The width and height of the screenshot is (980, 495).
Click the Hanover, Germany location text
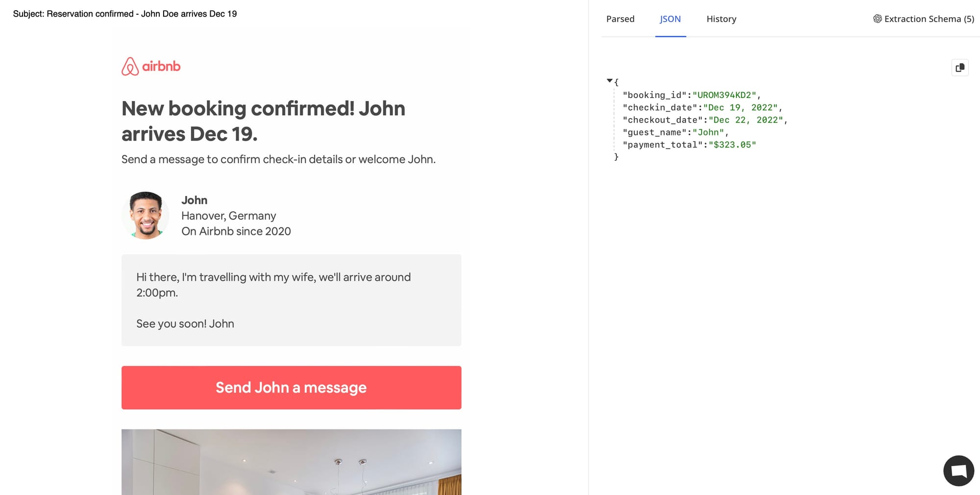coord(228,216)
